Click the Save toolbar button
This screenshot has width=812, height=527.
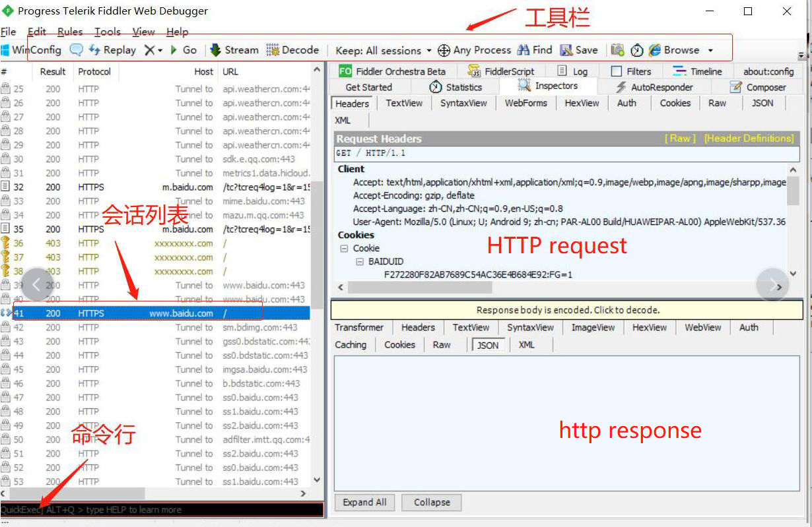click(579, 50)
